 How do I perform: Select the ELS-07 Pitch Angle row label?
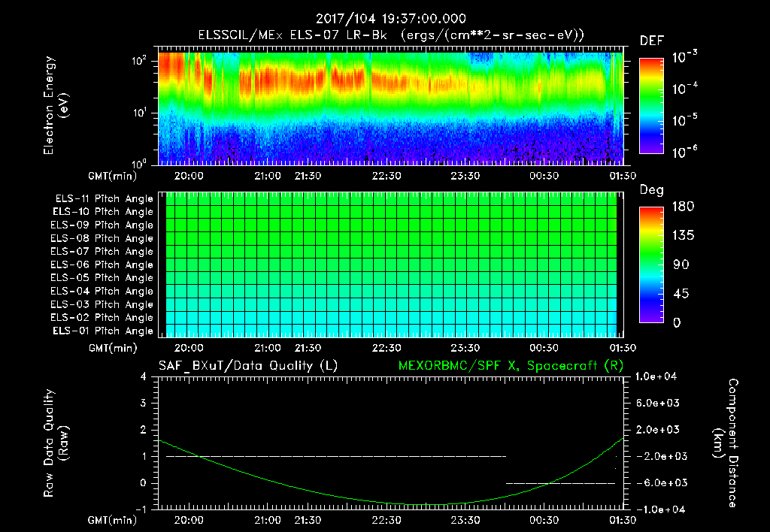102,251
